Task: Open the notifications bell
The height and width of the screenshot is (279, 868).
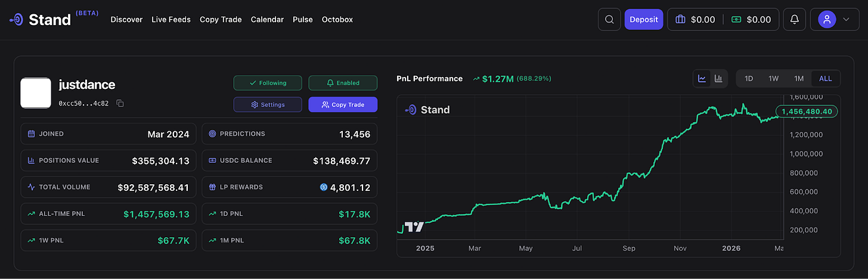Action: [x=794, y=20]
